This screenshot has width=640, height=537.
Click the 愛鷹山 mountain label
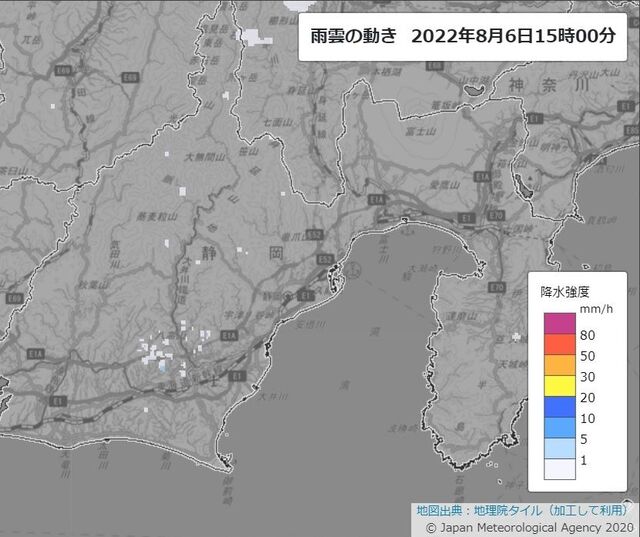[x=445, y=185]
